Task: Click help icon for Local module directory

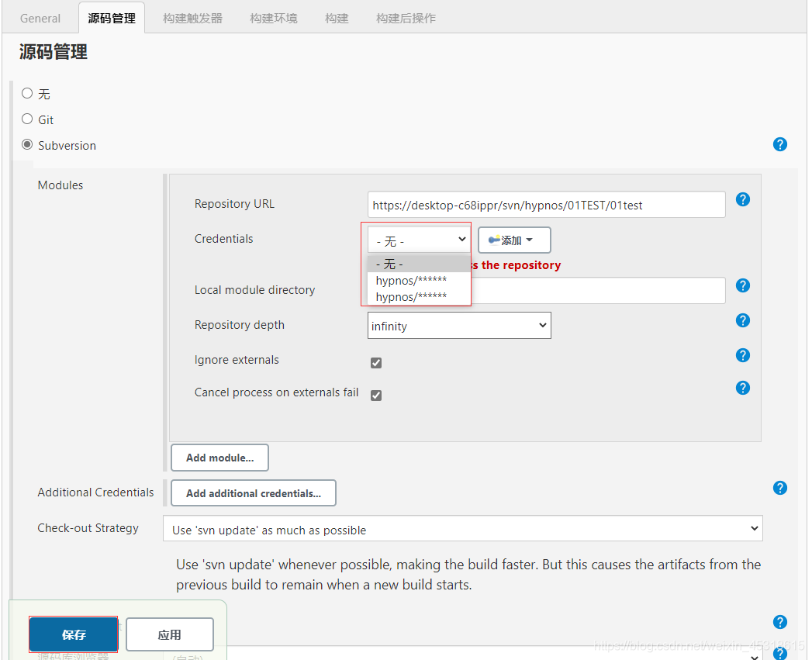Action: point(743,285)
